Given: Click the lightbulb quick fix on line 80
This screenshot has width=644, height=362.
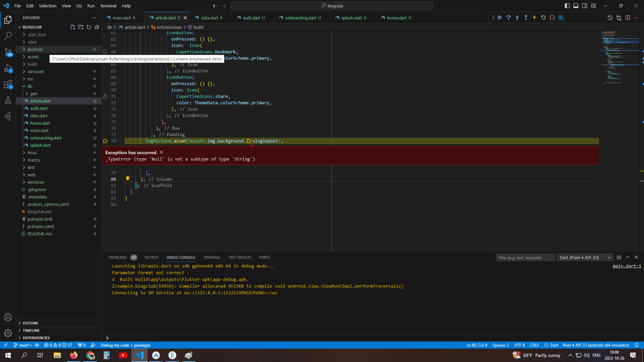Looking at the screenshot, I should (x=127, y=179).
